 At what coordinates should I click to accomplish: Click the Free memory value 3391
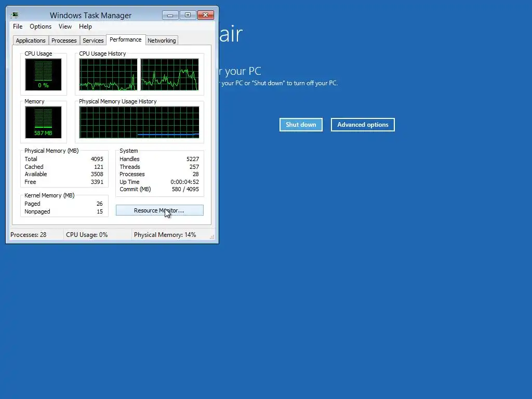click(97, 182)
